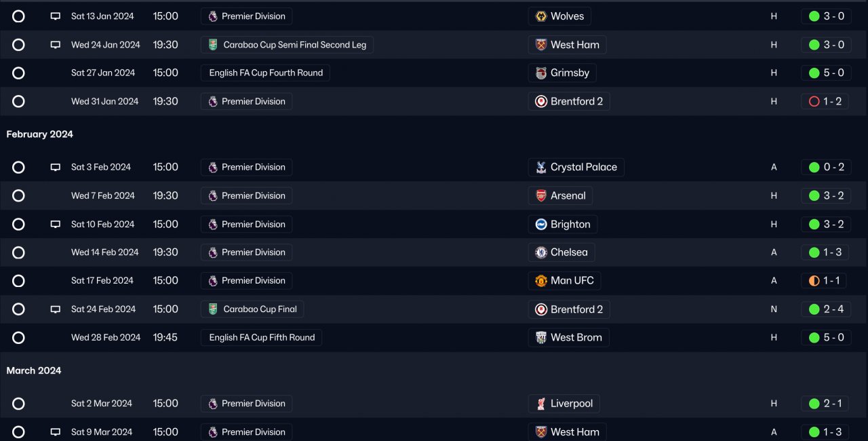Select the radio circle for Sat 27 Jan fixture
The width and height of the screenshot is (868, 441).
[x=18, y=73]
